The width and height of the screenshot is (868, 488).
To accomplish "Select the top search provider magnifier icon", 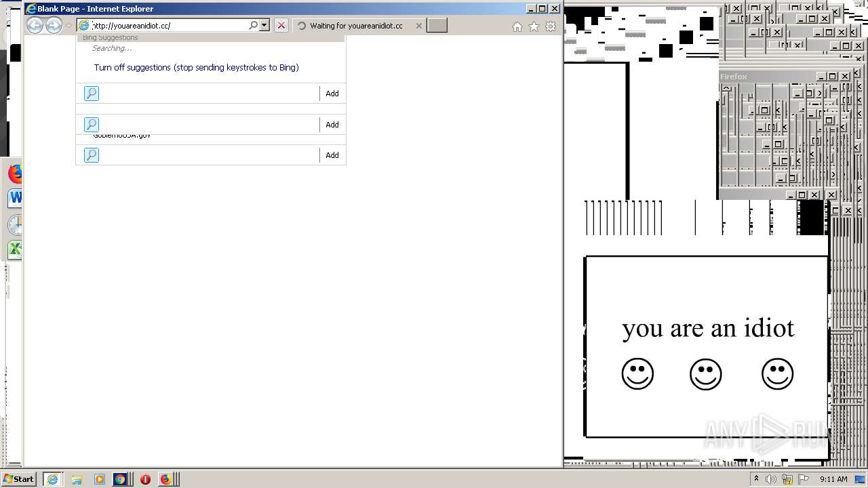I will click(92, 94).
